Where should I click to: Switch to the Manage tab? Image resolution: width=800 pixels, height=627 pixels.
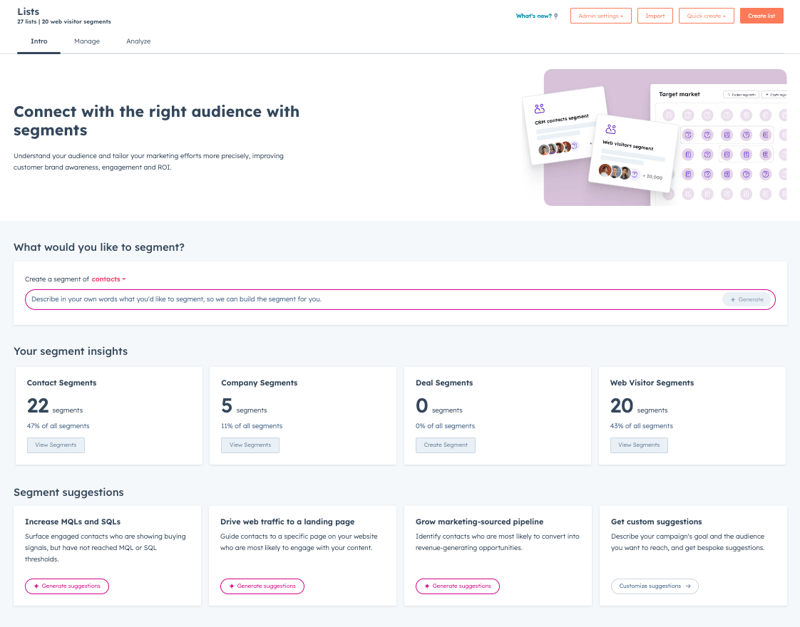(x=87, y=41)
